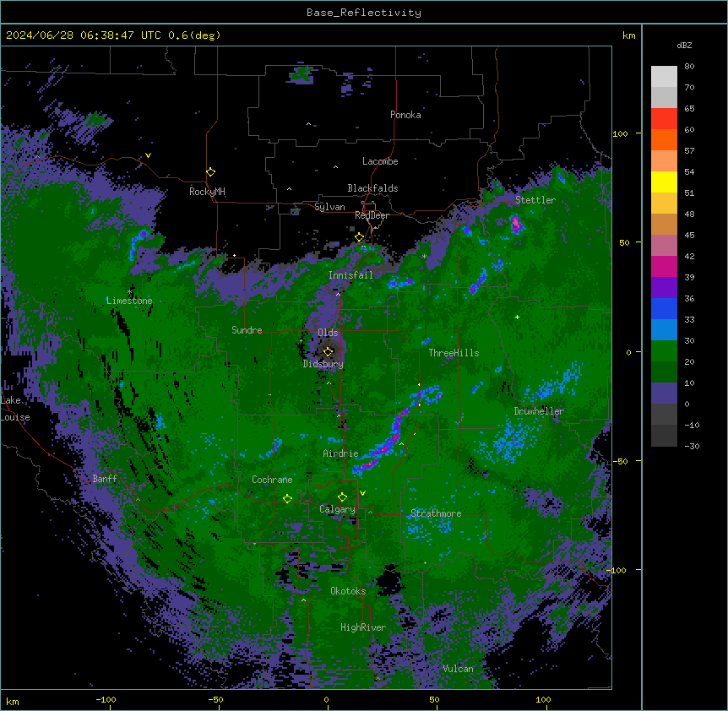The width and height of the screenshot is (728, 711).
Task: Click the yellow diamond marker below Cochrane
Action: coord(287,499)
